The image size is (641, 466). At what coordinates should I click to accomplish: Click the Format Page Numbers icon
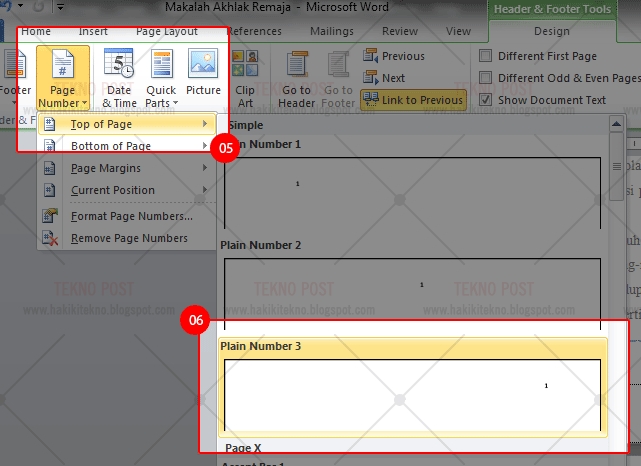tap(50, 216)
